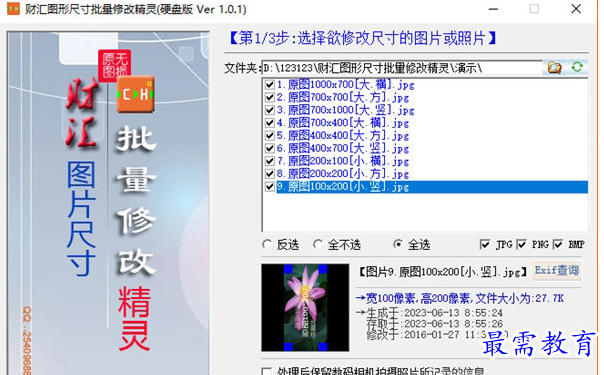Click the lotus flower preview thumbnail
The image size is (604, 375).
tap(305, 308)
